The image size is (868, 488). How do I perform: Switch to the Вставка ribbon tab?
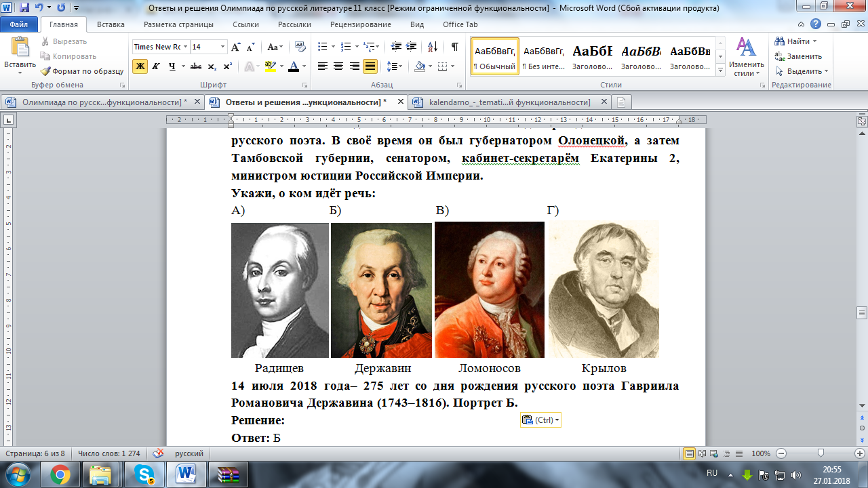pos(111,24)
